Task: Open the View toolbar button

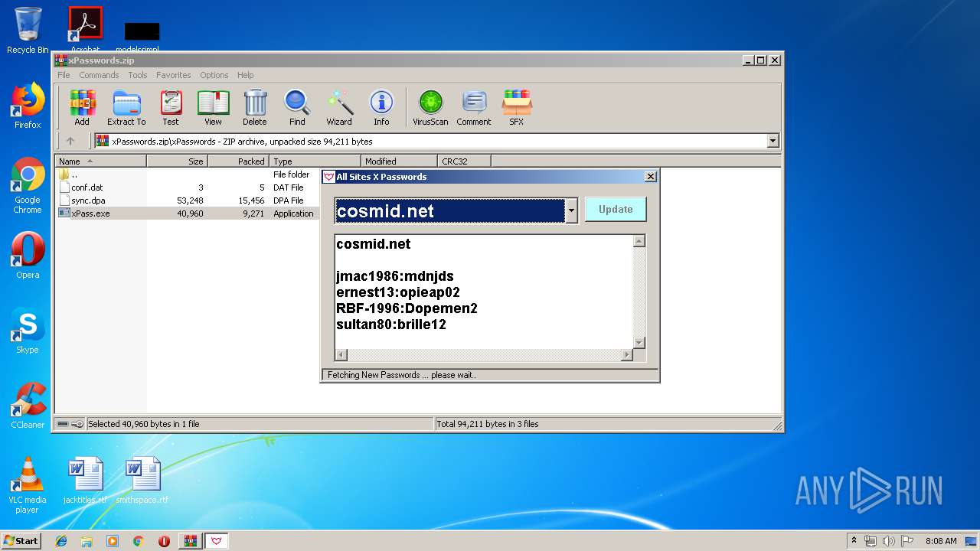Action: click(213, 107)
